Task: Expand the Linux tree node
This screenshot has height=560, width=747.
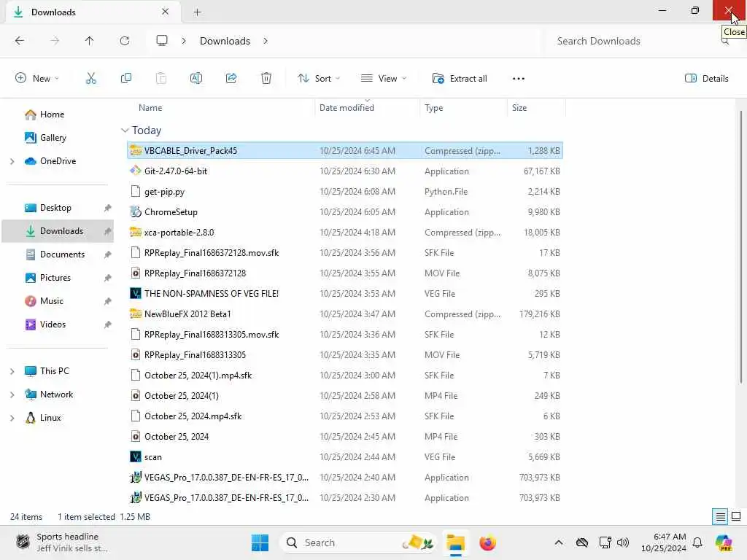Action: point(12,418)
